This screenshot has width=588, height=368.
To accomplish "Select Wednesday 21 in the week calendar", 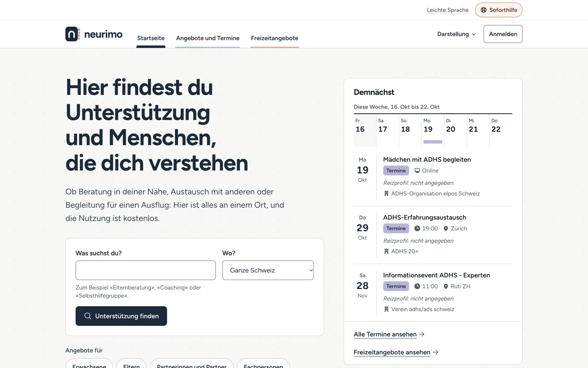I will point(478,131).
